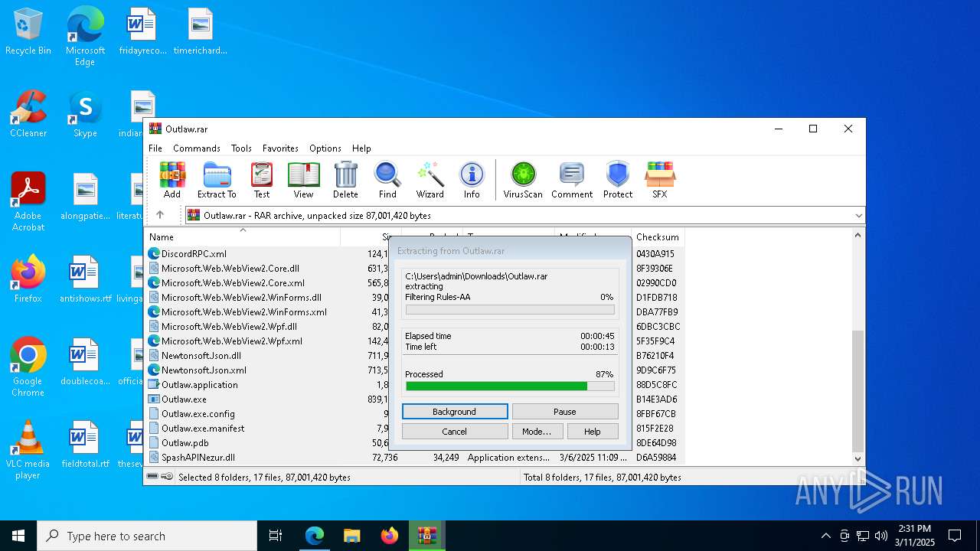Open the Commands menu
980x551 pixels.
tap(197, 148)
